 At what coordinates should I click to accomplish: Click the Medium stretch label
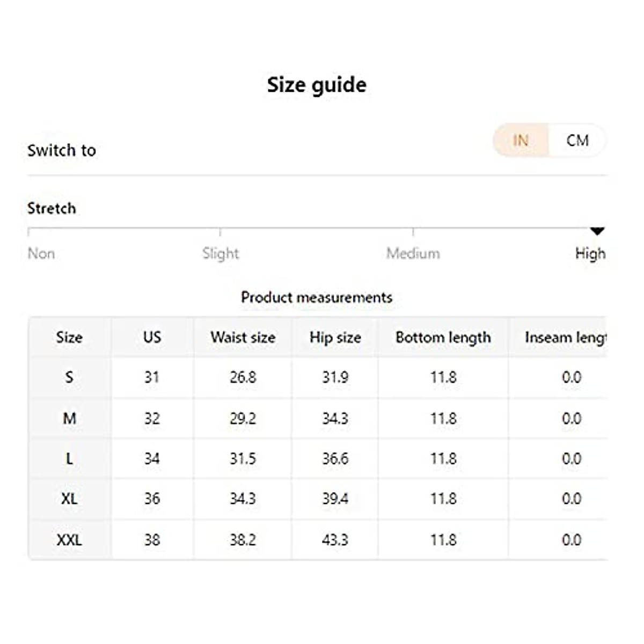click(413, 253)
